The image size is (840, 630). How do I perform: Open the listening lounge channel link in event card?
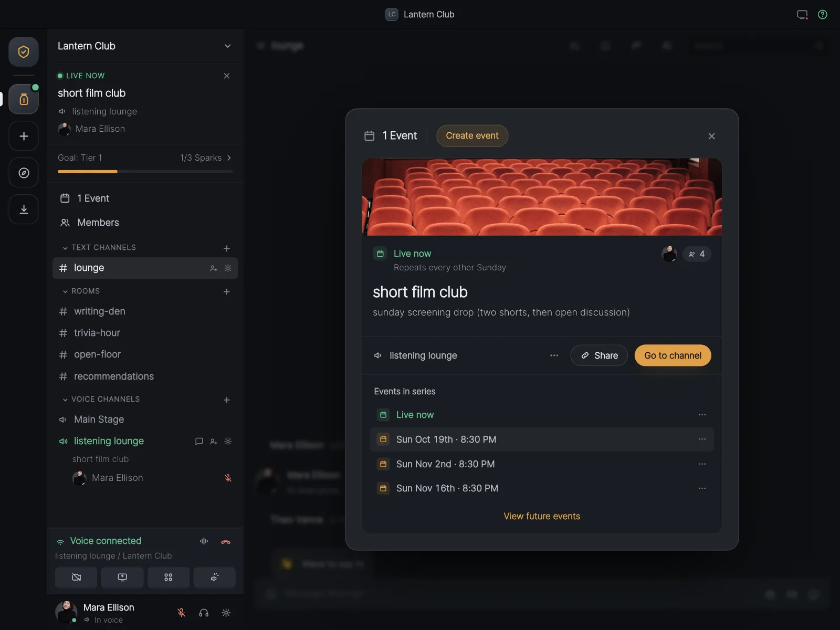pyautogui.click(x=415, y=355)
